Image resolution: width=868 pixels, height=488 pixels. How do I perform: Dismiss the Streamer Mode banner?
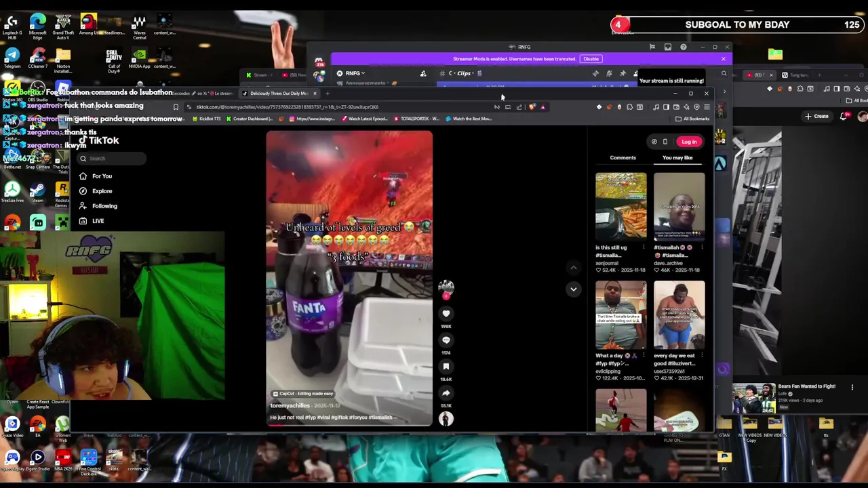tap(723, 59)
